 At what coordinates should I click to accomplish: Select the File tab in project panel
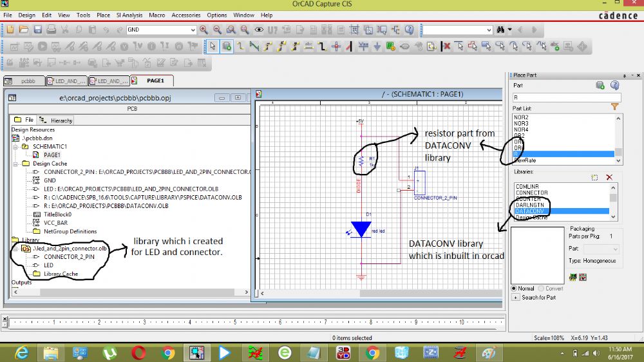point(24,120)
